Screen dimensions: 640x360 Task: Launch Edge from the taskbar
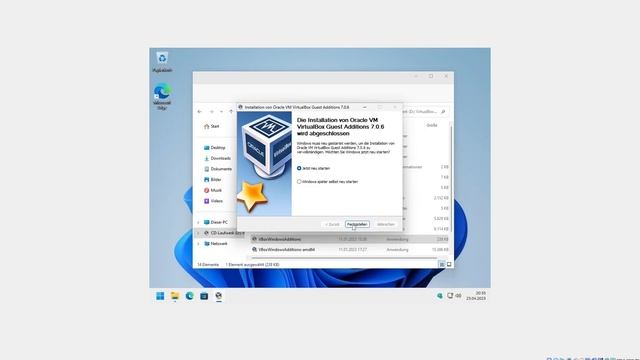coord(190,296)
